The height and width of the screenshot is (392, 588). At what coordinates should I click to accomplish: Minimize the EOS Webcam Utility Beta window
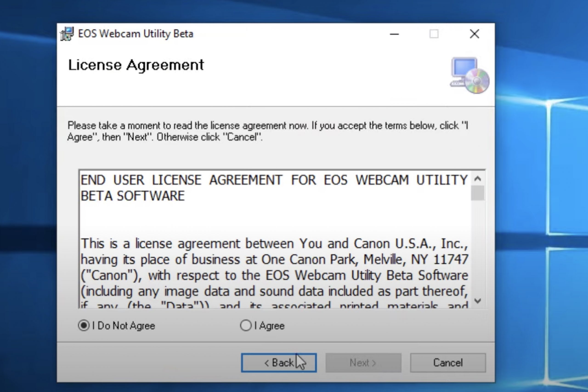pos(394,34)
